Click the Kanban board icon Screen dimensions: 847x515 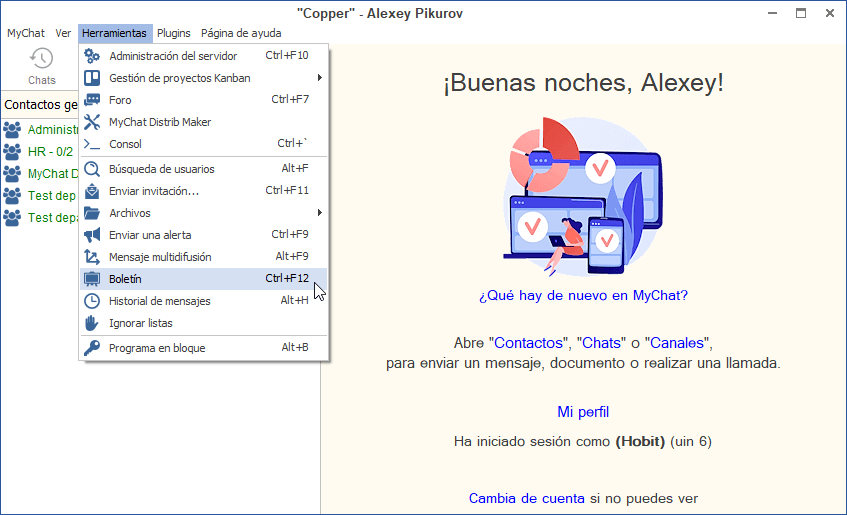92,78
